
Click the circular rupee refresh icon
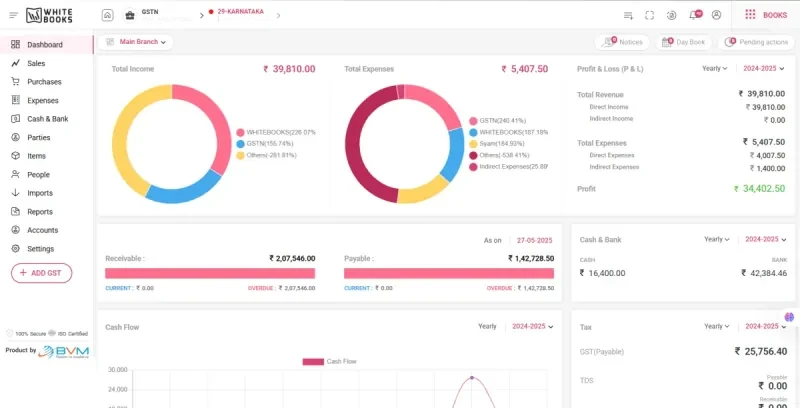671,15
